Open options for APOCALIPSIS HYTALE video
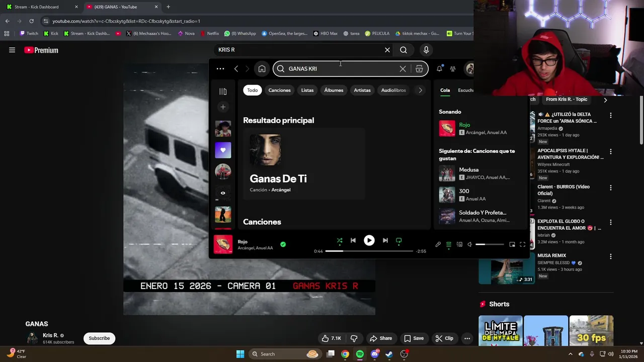This screenshot has width=644, height=362. 611,151
